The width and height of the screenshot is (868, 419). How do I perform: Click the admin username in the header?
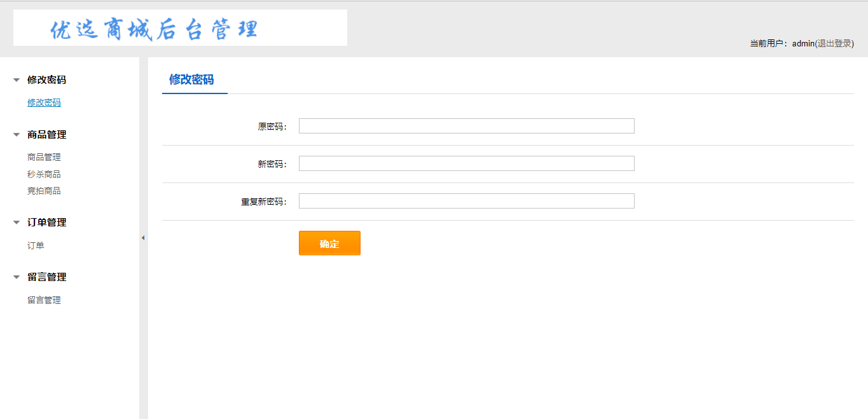click(x=803, y=44)
